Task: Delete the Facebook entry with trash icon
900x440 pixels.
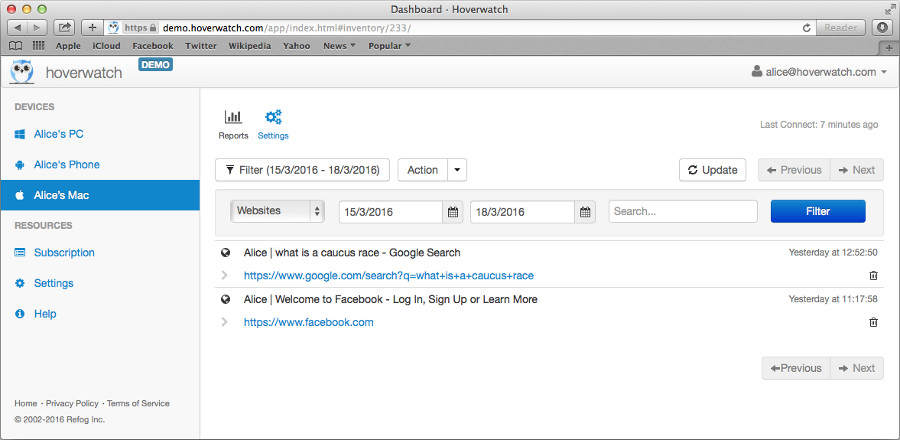Action: 873,322
